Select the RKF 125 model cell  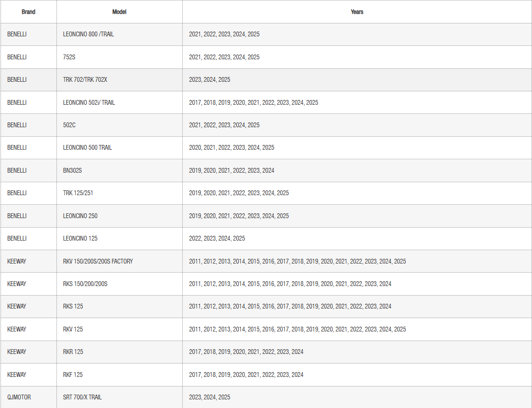(x=73, y=375)
